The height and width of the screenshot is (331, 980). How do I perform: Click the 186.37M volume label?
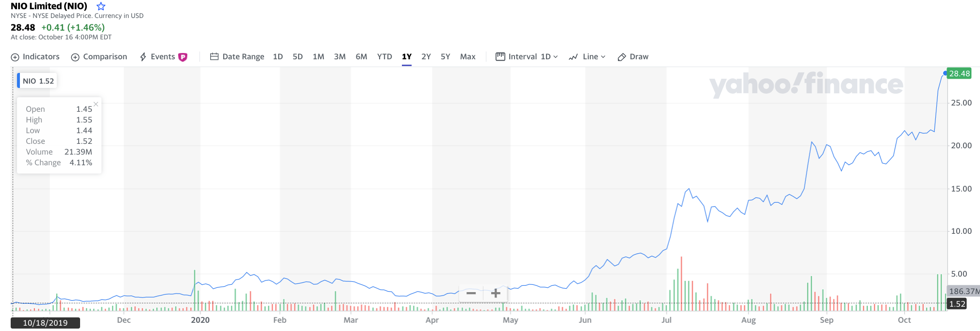click(964, 291)
